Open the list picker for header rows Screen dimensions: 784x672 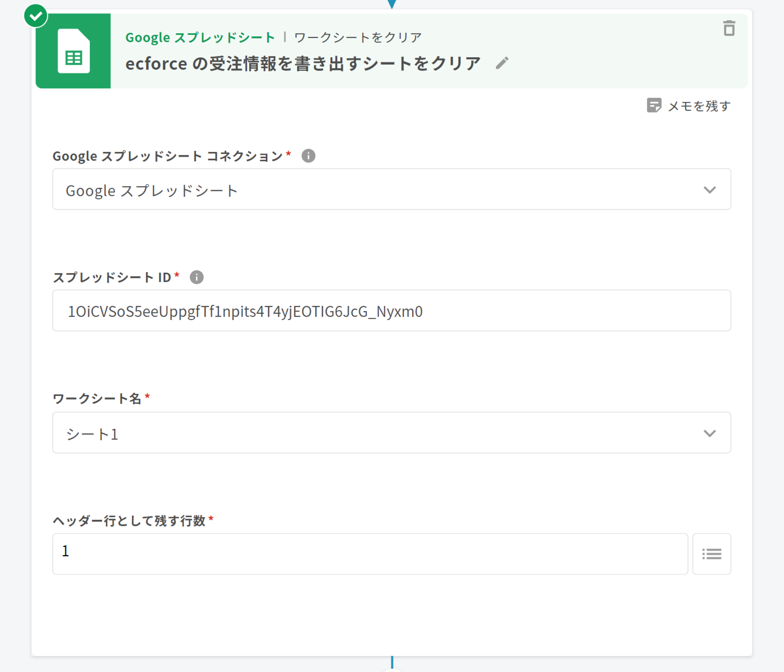click(x=711, y=554)
